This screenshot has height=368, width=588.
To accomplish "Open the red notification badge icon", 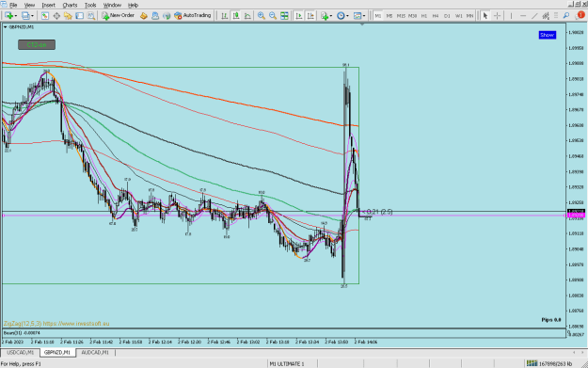I will tap(580, 15).
